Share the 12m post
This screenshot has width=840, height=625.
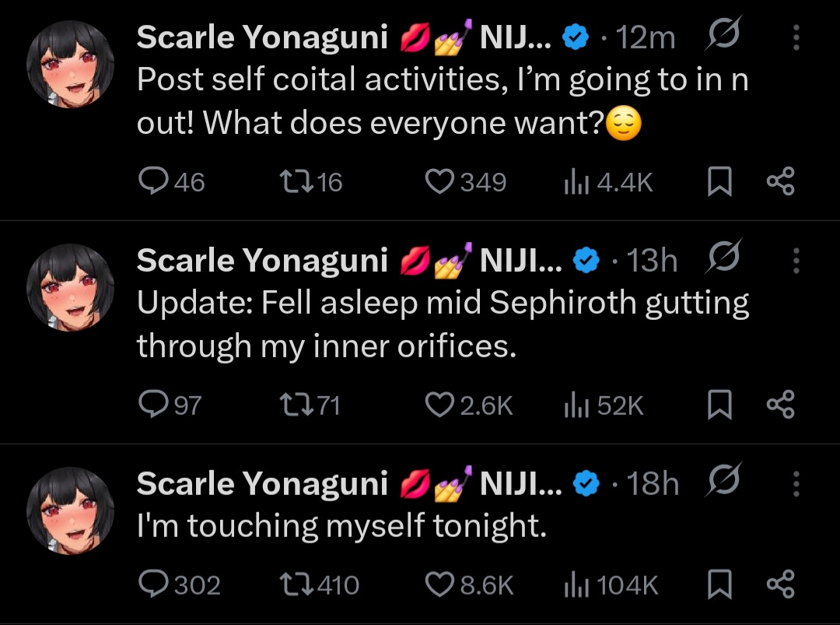tap(781, 181)
